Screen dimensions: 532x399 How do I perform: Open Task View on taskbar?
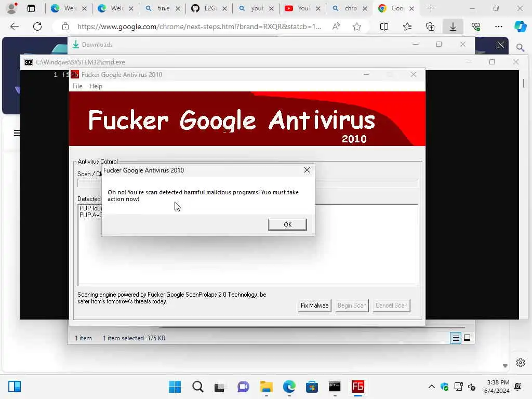click(220, 387)
